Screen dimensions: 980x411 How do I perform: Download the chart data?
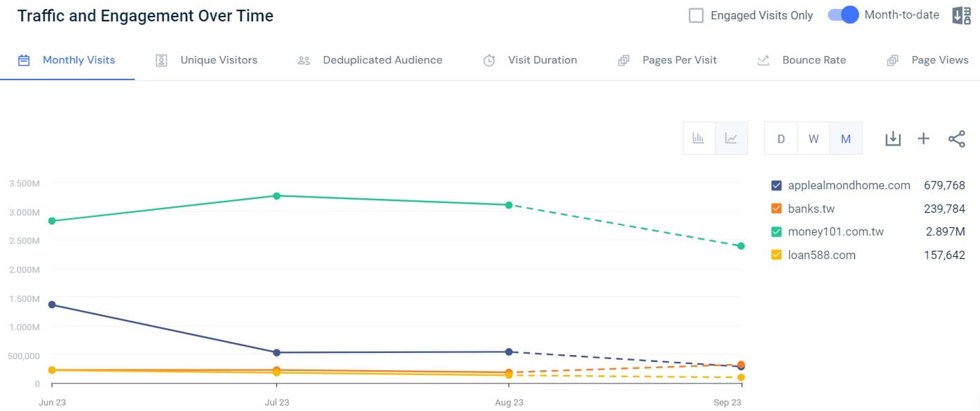pyautogui.click(x=893, y=138)
